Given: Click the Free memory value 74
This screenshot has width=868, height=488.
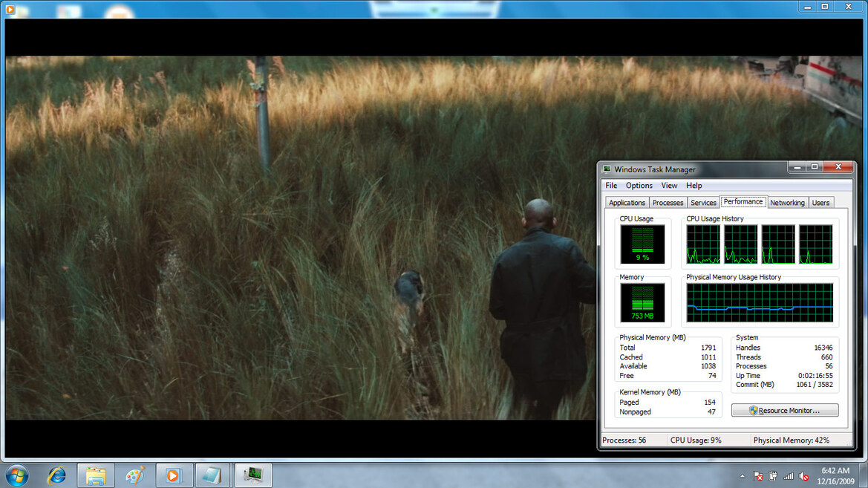Looking at the screenshot, I should click(712, 376).
